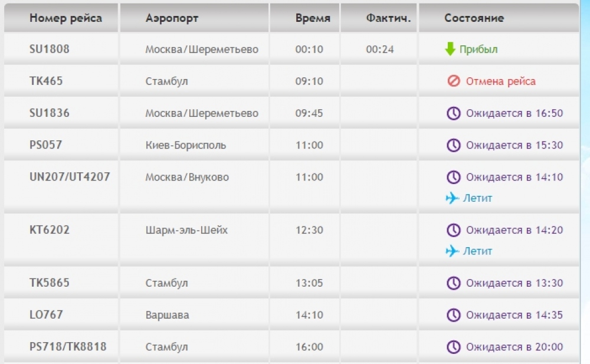Click the Отмена рейса status text
This screenshot has width=590, height=364.
(x=501, y=81)
